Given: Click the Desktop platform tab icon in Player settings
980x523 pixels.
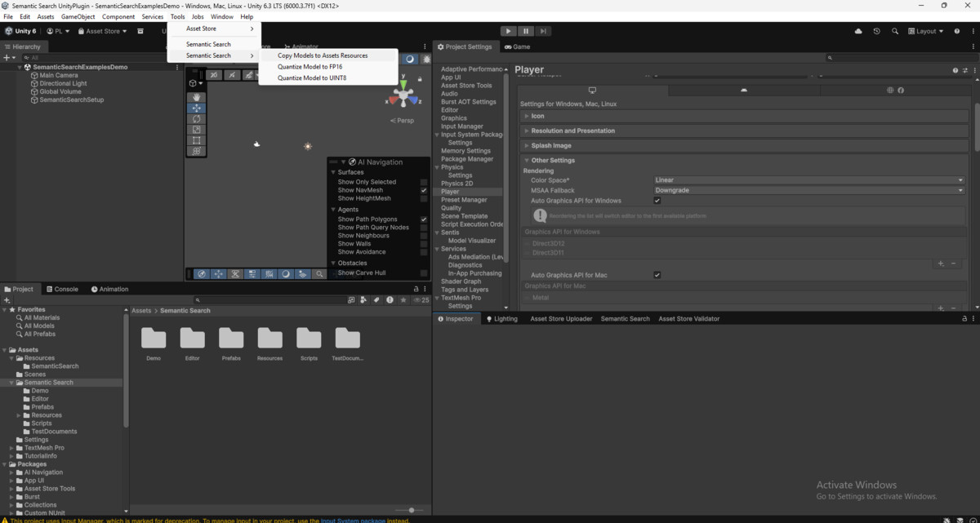Looking at the screenshot, I should (592, 90).
